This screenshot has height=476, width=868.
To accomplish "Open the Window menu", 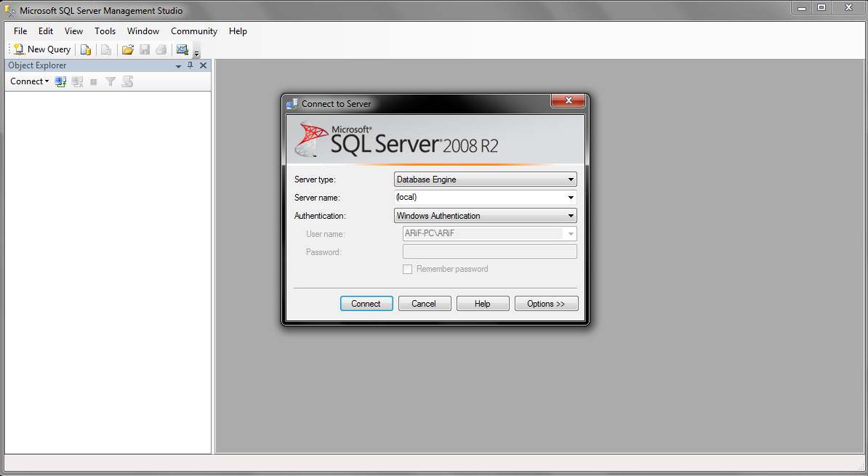I will point(143,31).
